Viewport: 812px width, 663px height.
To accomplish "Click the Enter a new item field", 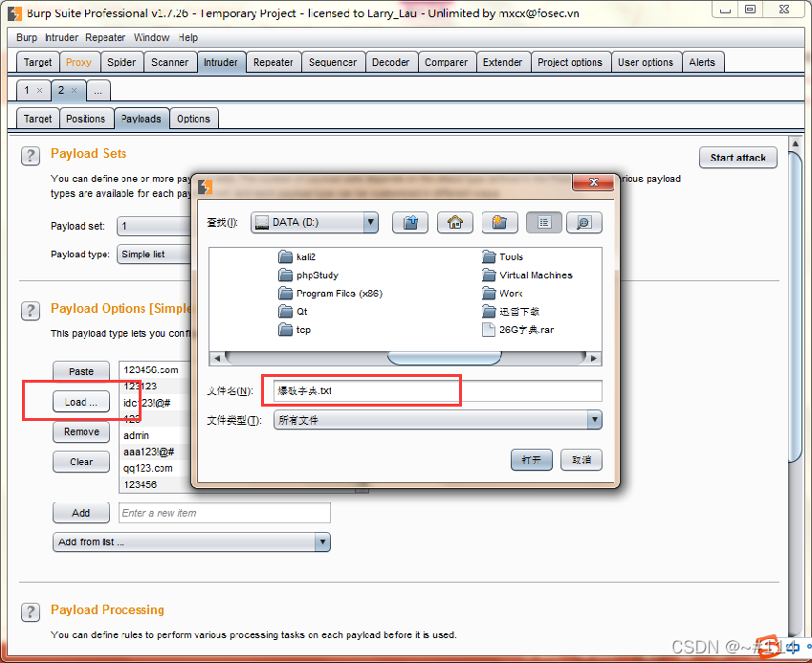I will pos(224,513).
